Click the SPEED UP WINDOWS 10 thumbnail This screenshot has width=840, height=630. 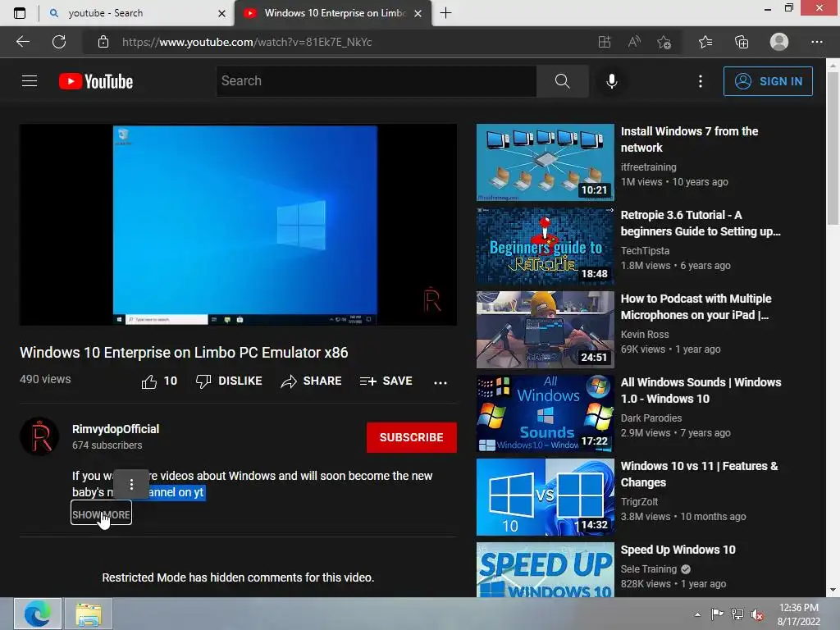point(545,569)
